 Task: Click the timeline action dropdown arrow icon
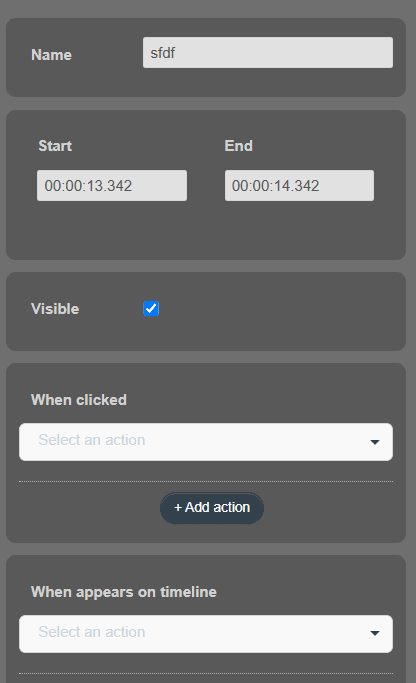[x=375, y=633]
